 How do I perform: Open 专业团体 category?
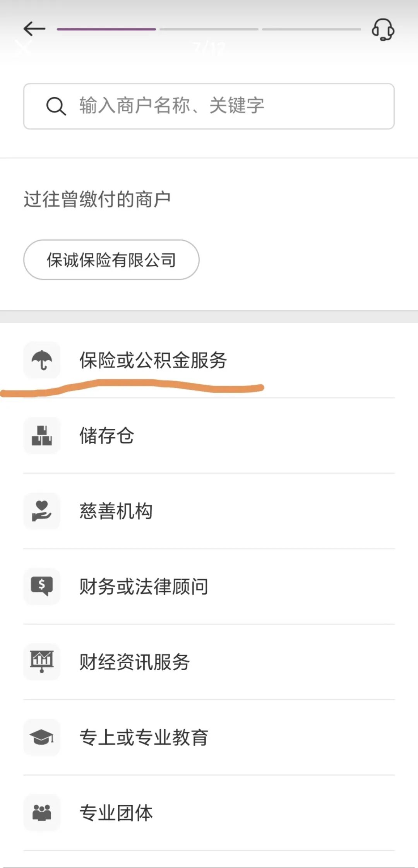pyautogui.click(x=116, y=813)
